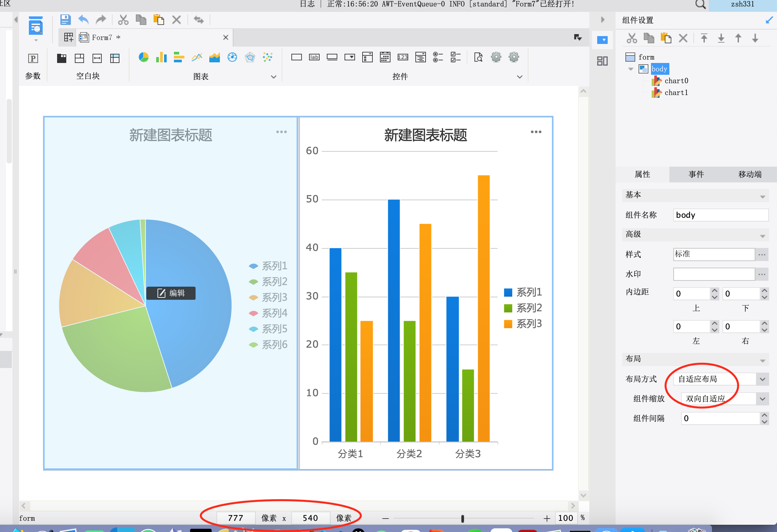Viewport: 777px width, 532px height.
Task: Insert a column chart from the chart gallery
Action: point(161,57)
